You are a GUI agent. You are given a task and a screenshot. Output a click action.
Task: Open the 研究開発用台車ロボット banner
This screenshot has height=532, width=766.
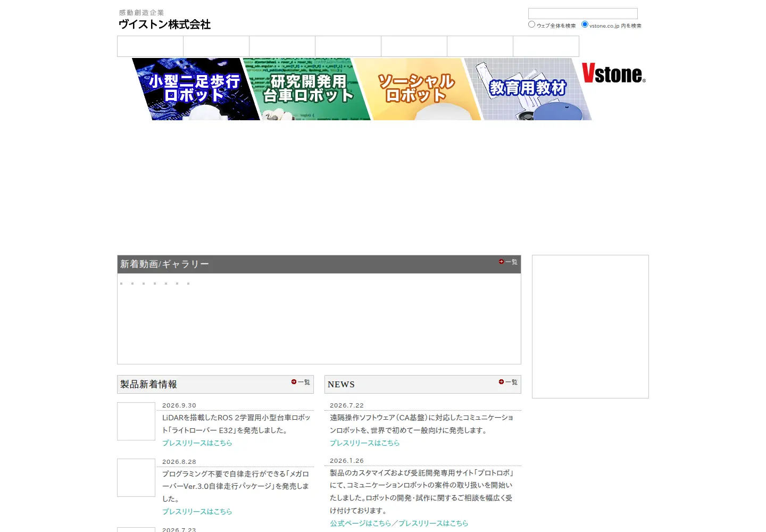[x=307, y=89]
